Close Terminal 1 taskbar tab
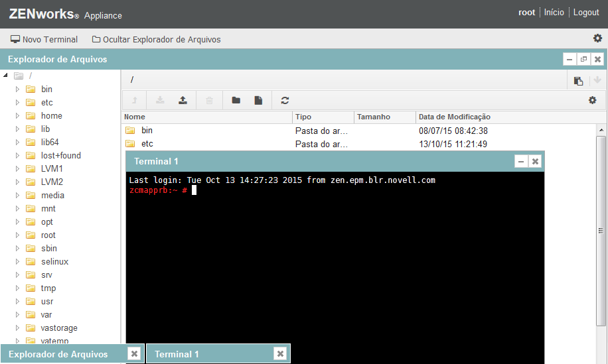This screenshot has width=608, height=364. (280, 353)
